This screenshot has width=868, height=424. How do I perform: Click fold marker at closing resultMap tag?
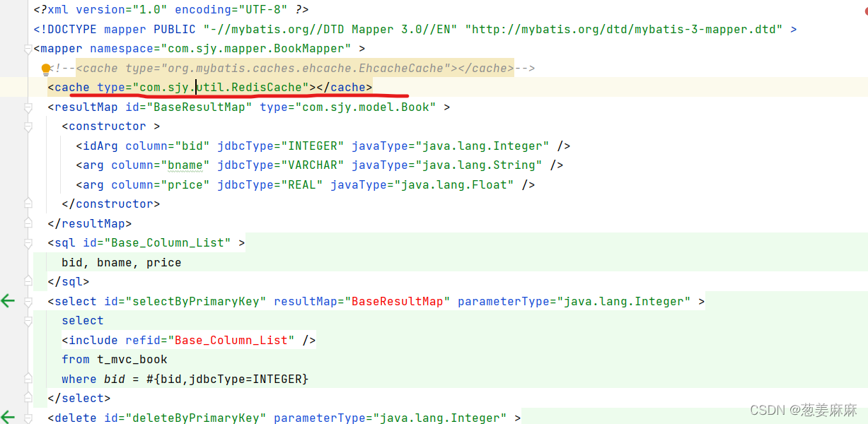28,223
